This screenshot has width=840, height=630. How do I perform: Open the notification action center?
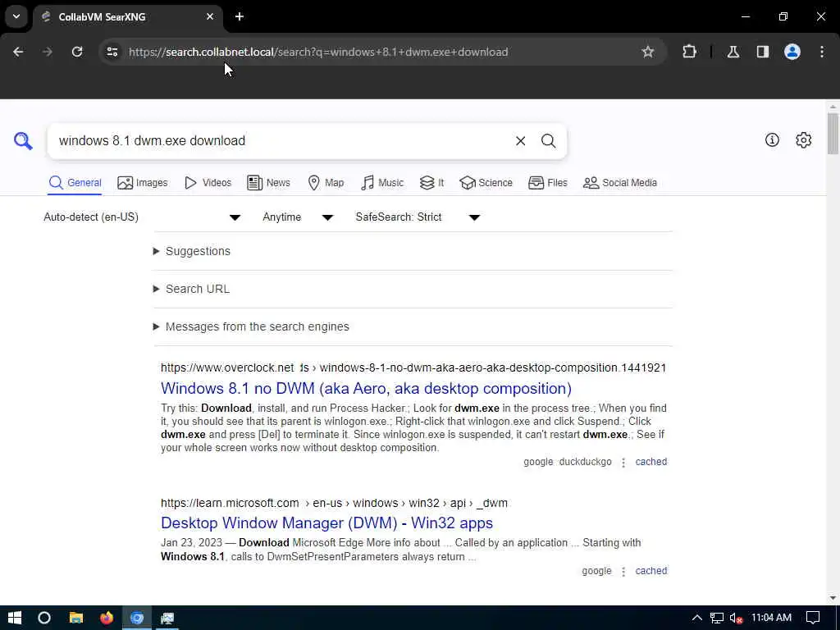[813, 618]
